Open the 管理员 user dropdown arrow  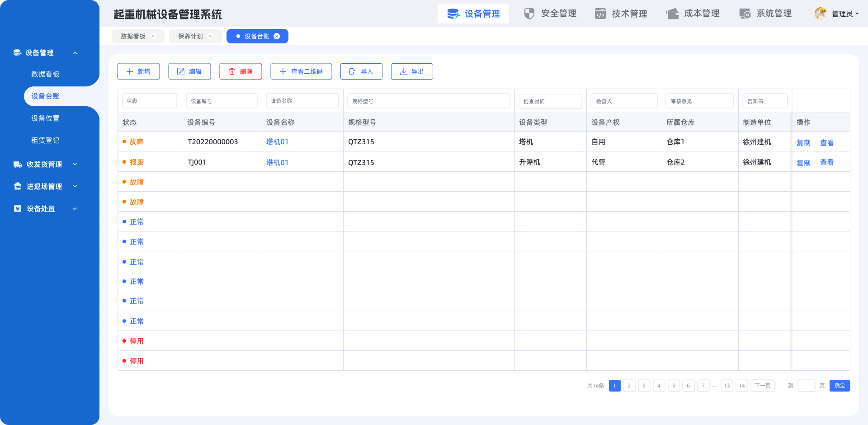(857, 14)
